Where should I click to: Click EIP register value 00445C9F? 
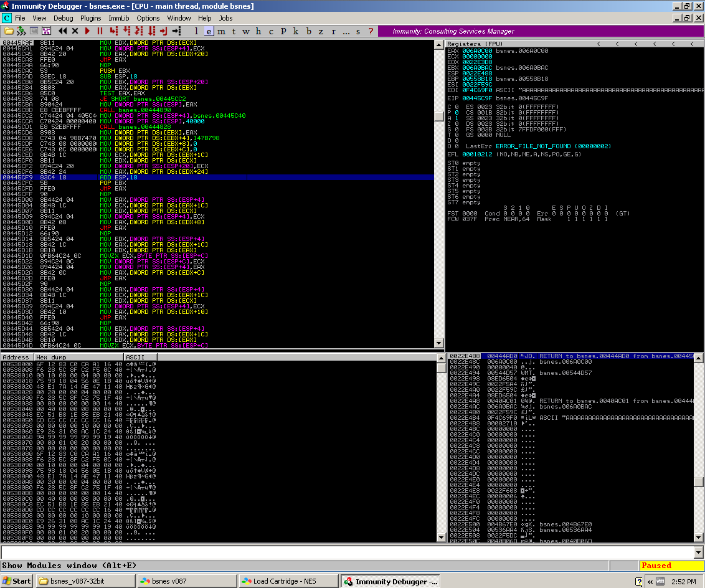pos(477,98)
